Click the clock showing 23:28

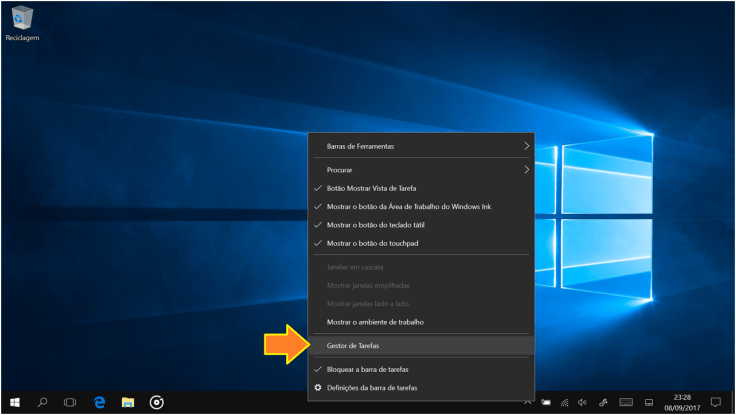(x=680, y=402)
